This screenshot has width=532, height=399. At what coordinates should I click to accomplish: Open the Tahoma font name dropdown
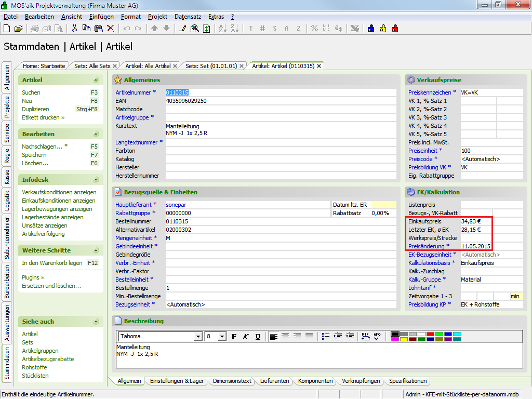tap(197, 337)
